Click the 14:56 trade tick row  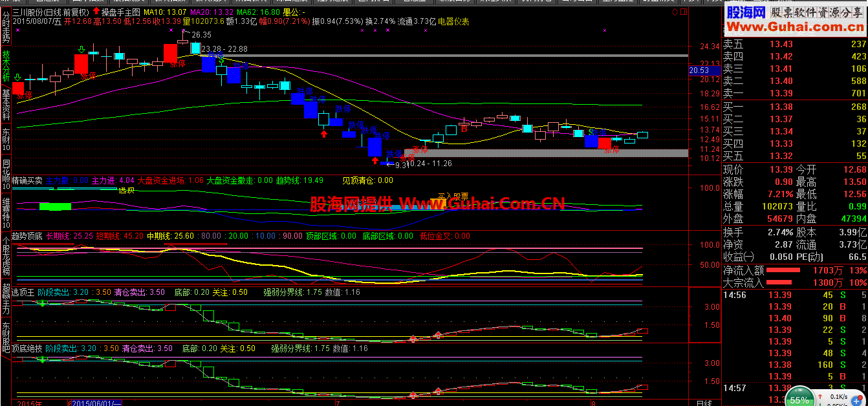click(x=794, y=295)
